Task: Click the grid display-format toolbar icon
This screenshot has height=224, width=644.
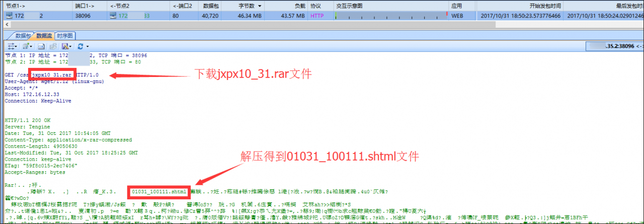Action: pos(26,46)
